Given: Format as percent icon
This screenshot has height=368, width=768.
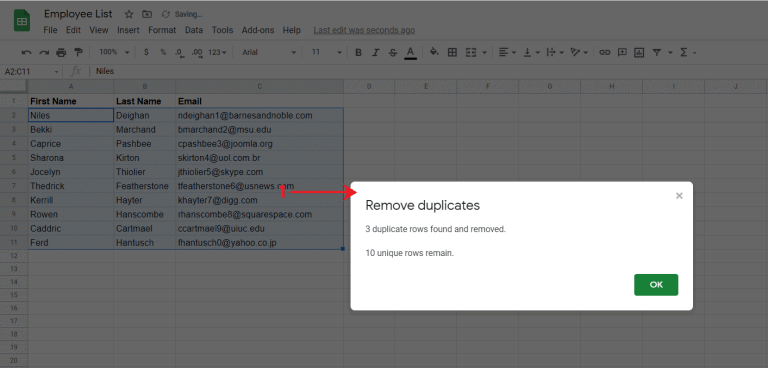Looking at the screenshot, I should coord(163,52).
